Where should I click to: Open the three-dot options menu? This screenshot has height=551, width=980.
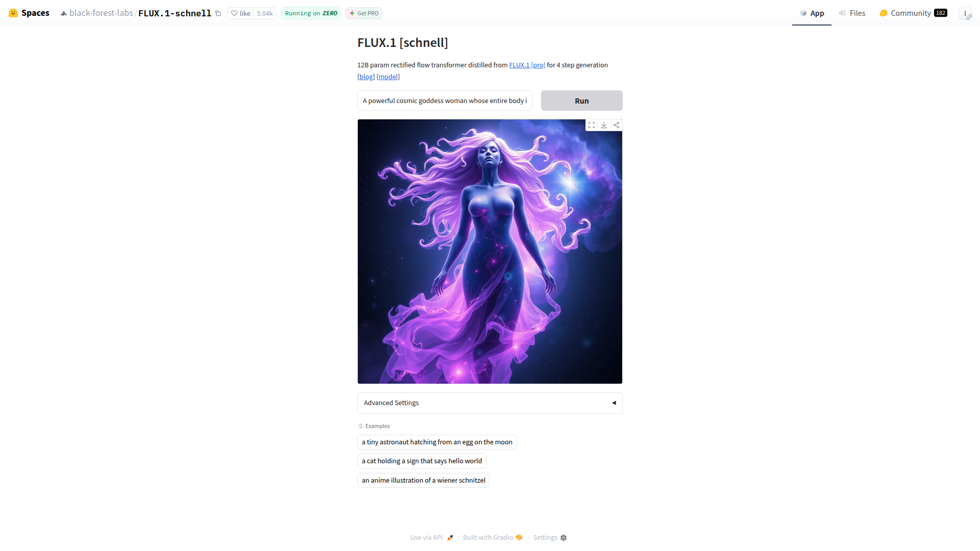[x=965, y=13]
